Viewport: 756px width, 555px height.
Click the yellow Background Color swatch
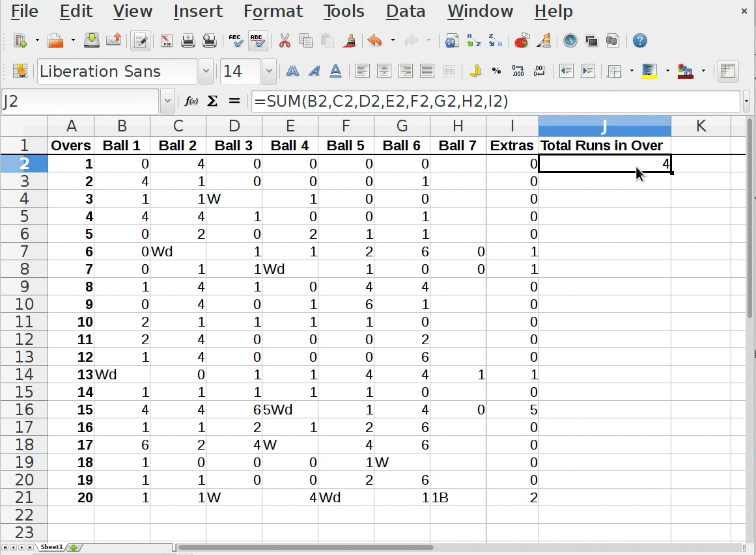point(649,72)
